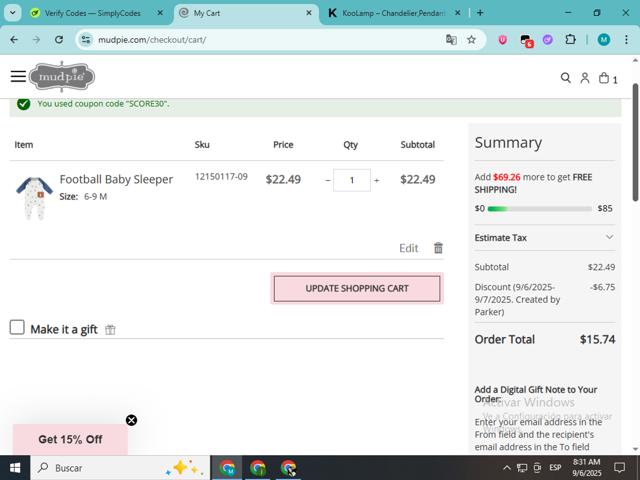Switch to Verify Codes — SimplyCodes tab
The height and width of the screenshot is (480, 640).
click(x=92, y=13)
